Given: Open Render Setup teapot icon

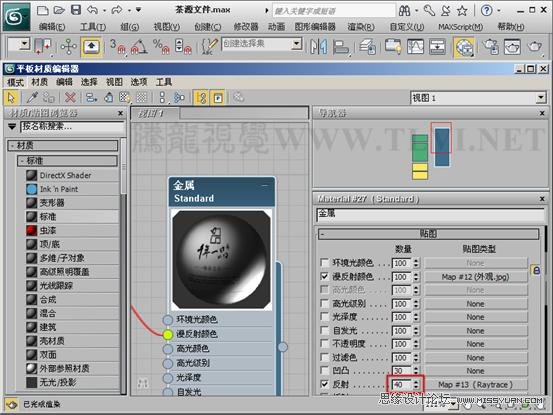Looking at the screenshot, I should [x=490, y=47].
